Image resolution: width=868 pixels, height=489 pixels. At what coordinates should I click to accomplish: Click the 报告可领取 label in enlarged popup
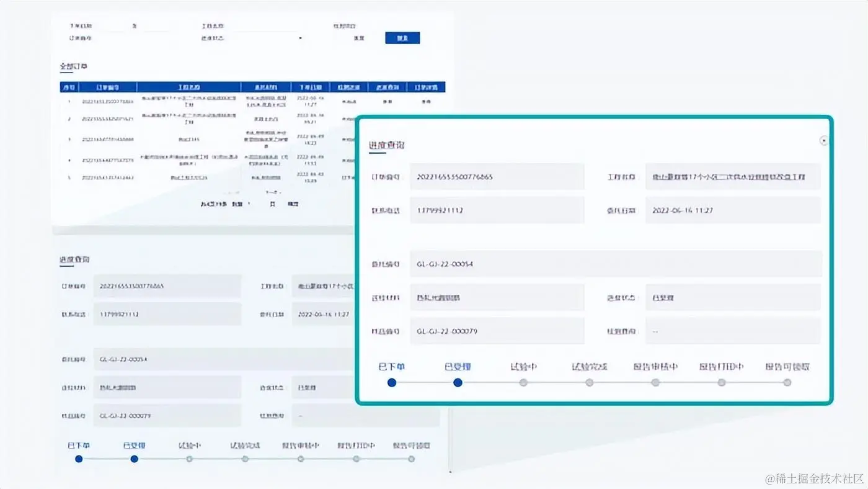coord(787,367)
